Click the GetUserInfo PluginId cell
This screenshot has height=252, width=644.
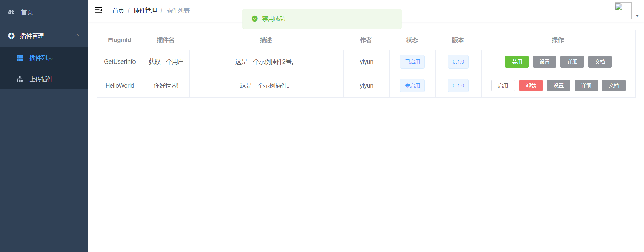120,62
